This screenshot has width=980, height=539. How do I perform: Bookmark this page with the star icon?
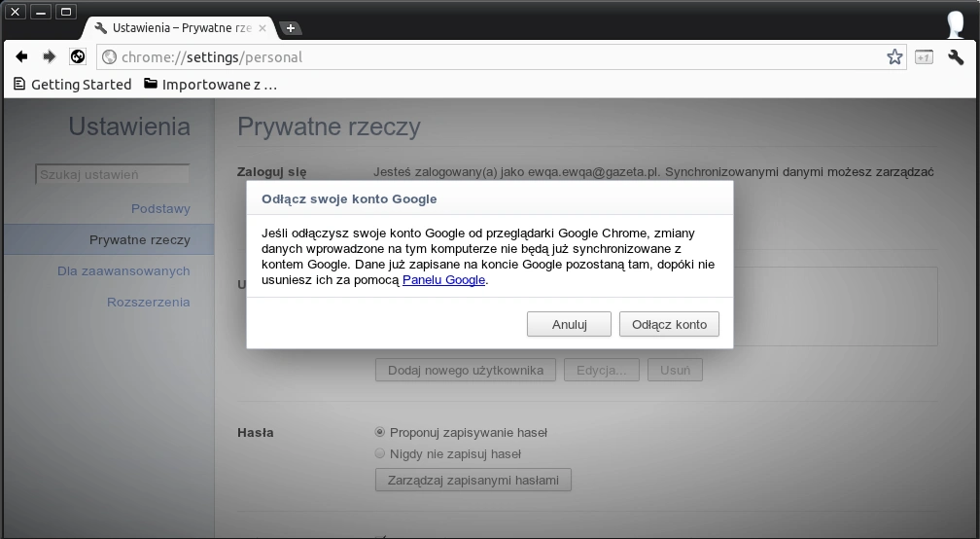(894, 56)
